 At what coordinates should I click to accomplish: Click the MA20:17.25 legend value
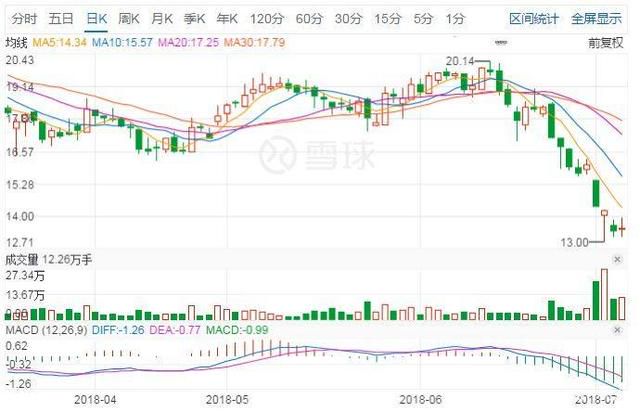tap(189, 42)
